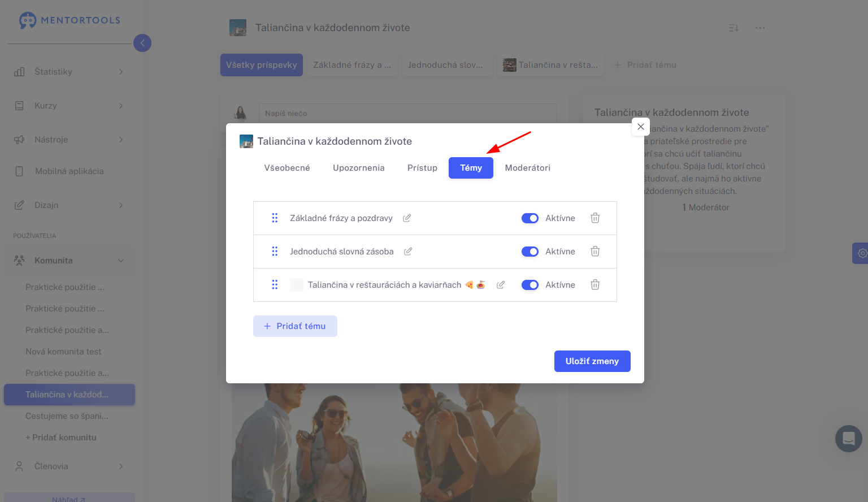Edit the Taliančina v reštauráciách topic name
868x502 pixels.
point(501,285)
